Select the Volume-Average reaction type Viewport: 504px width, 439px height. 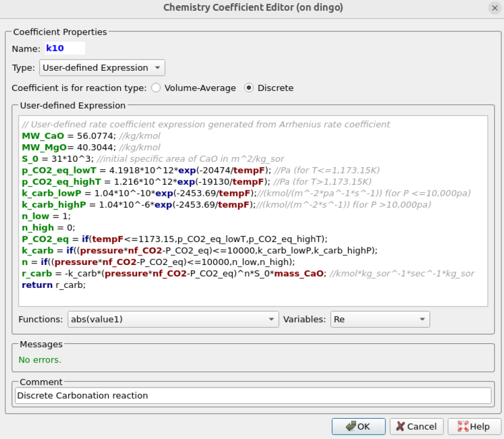(x=156, y=88)
